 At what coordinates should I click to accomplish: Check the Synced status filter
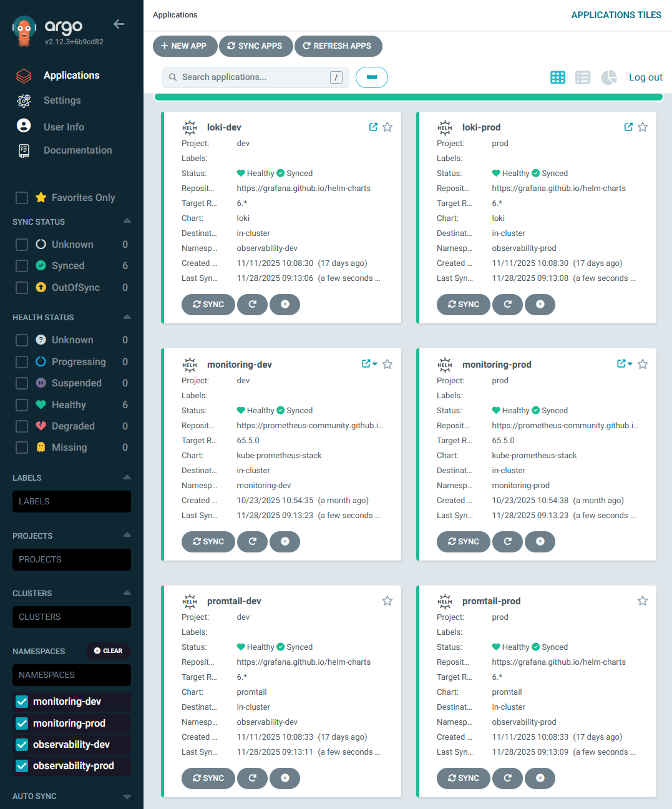coord(21,265)
